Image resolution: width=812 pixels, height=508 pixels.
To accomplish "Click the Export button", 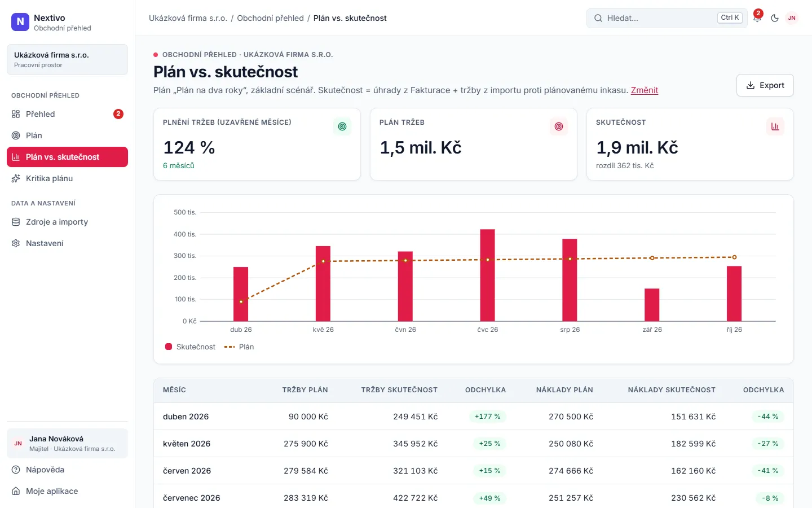I will point(765,85).
